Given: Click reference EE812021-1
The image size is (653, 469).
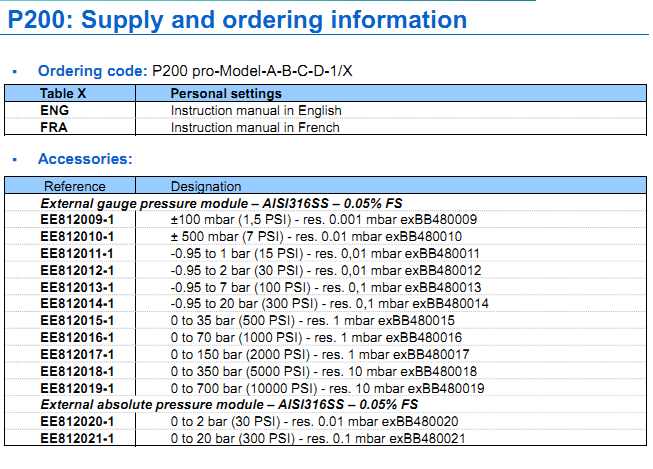Looking at the screenshot, I should [77, 438].
